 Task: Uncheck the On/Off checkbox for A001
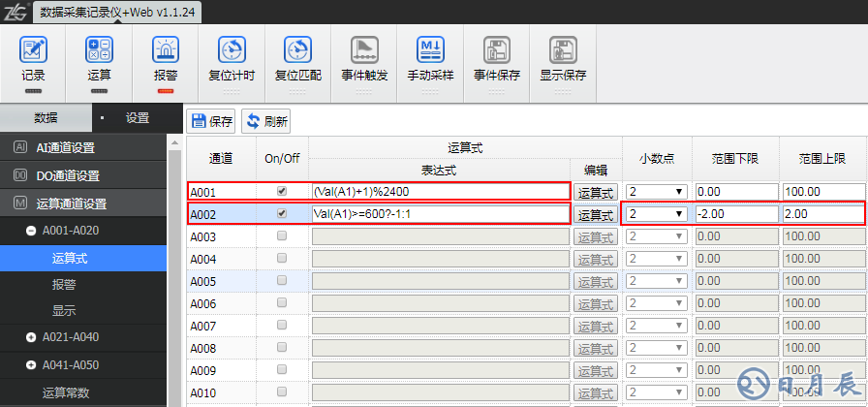click(x=282, y=191)
